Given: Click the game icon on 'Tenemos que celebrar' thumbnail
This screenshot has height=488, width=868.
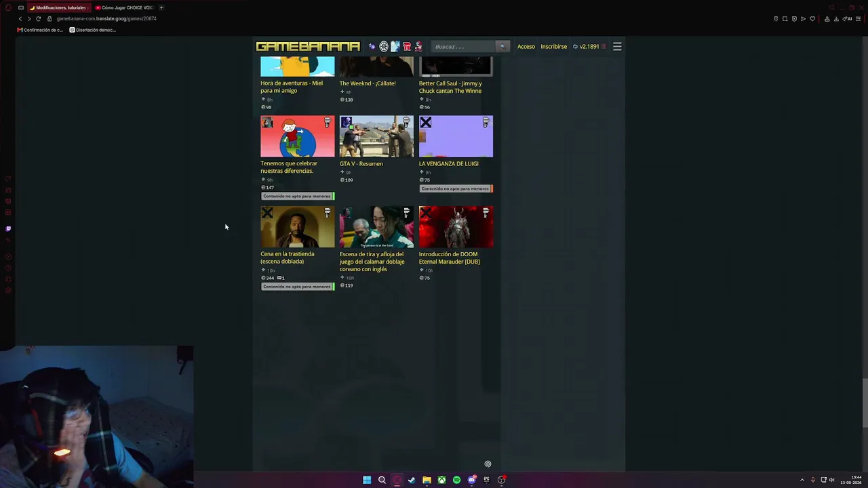Looking at the screenshot, I should (x=268, y=123).
